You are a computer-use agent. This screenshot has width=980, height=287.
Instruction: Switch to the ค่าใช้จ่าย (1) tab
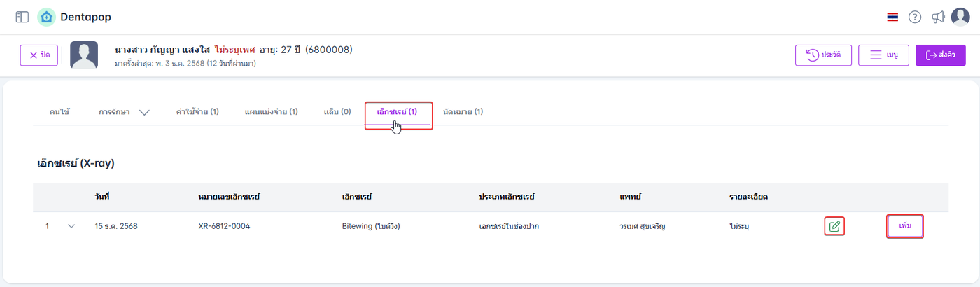point(197,112)
